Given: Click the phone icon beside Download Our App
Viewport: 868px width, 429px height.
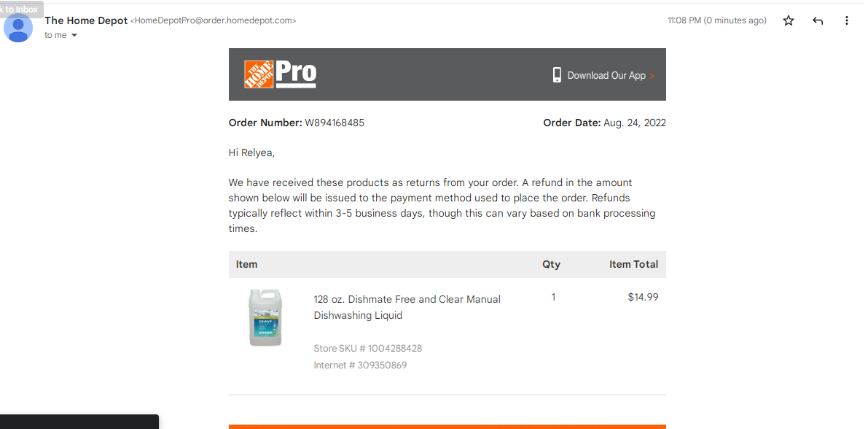Looking at the screenshot, I should (x=557, y=75).
